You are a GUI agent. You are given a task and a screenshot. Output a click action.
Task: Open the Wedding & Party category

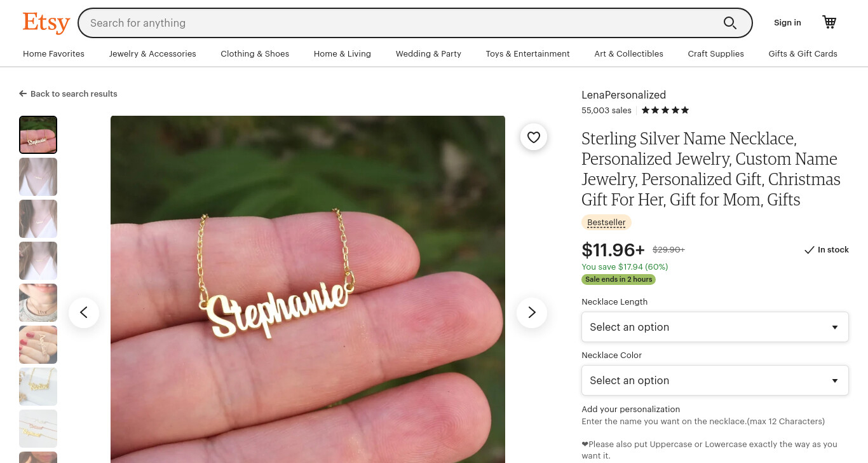tap(428, 53)
